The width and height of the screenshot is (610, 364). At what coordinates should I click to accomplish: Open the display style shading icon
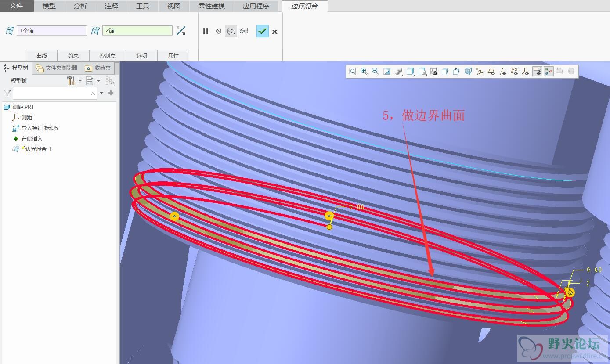tap(399, 71)
